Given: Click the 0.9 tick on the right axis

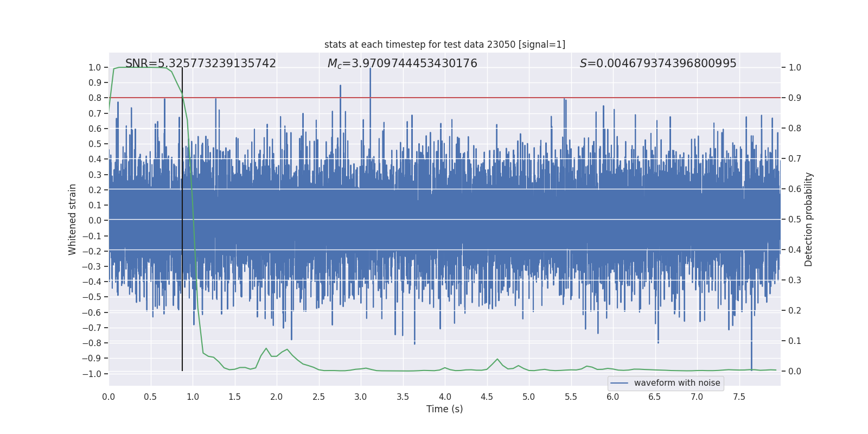Looking at the screenshot, I should (x=795, y=98).
